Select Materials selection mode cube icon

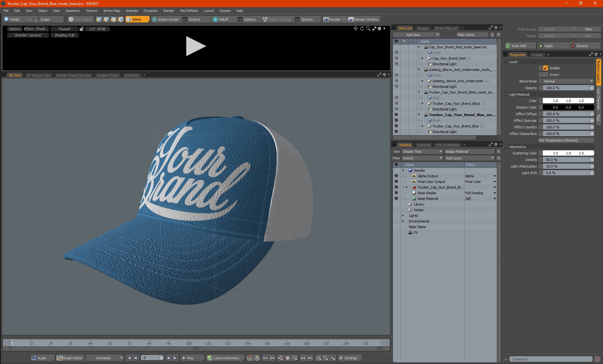coord(121,19)
